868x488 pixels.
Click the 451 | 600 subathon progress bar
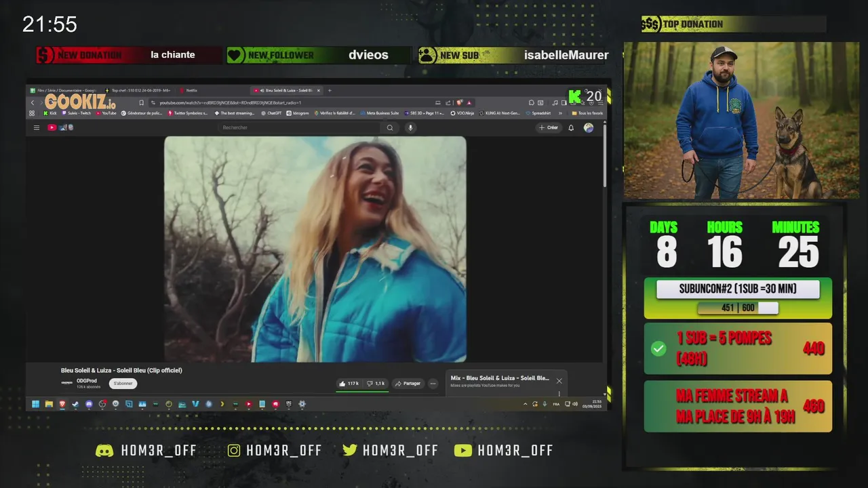[738, 308]
